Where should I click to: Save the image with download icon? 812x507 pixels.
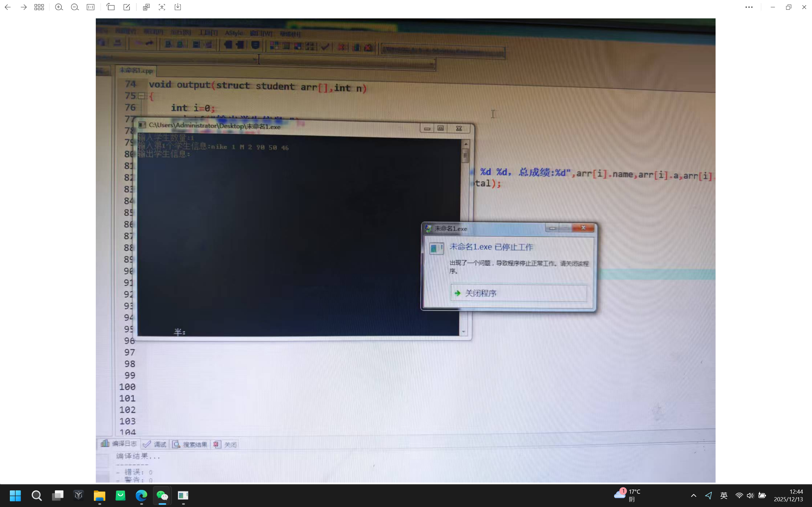point(178,7)
